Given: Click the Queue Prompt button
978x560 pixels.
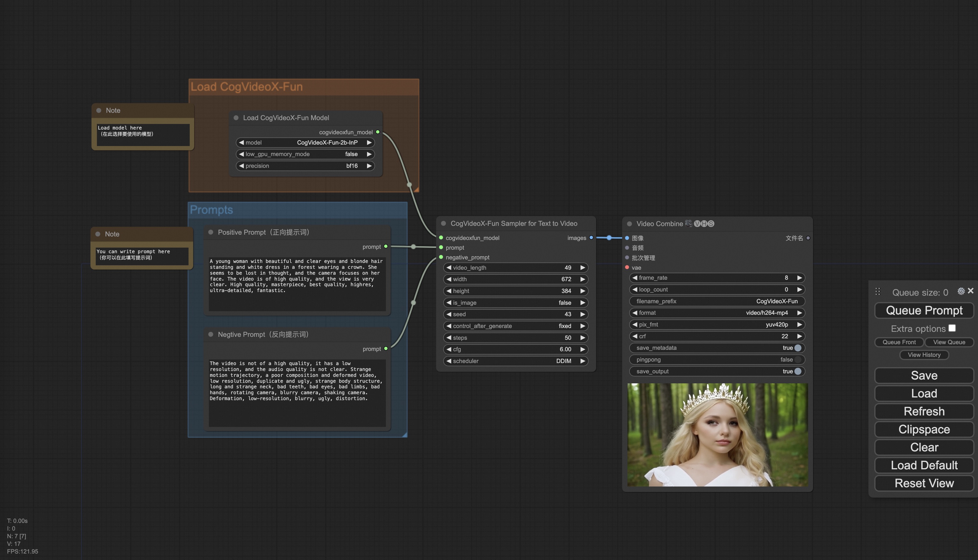Looking at the screenshot, I should [x=924, y=310].
